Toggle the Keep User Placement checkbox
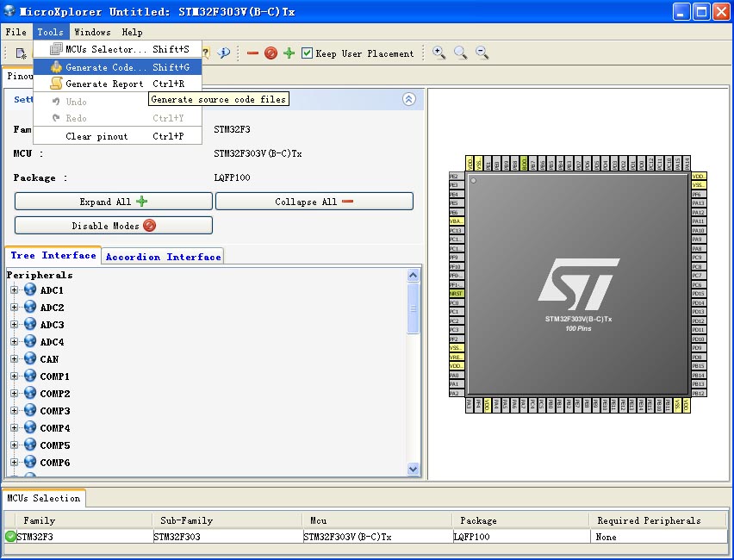This screenshot has height=560, width=734. coord(307,53)
